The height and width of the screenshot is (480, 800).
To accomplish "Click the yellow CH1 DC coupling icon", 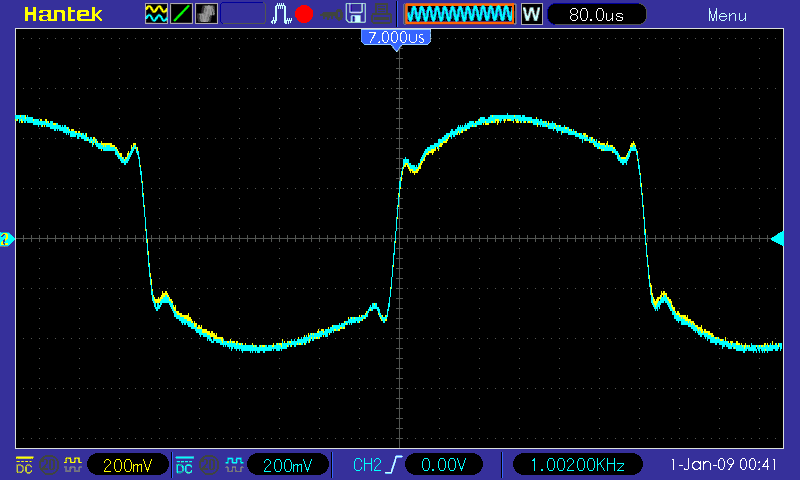I will point(24,465).
